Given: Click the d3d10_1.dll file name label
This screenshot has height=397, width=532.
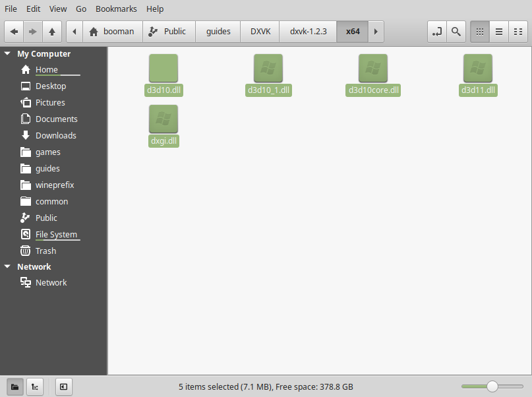Looking at the screenshot, I should tap(268, 90).
